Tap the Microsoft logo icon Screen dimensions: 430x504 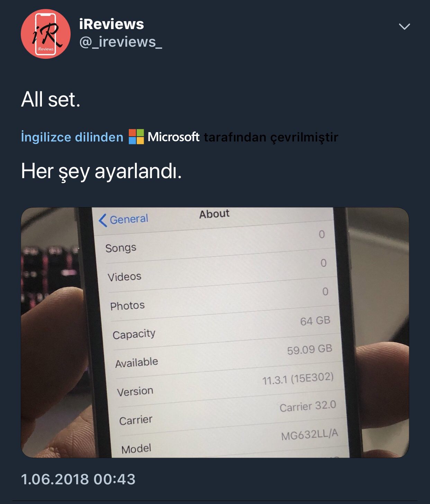[x=136, y=137]
